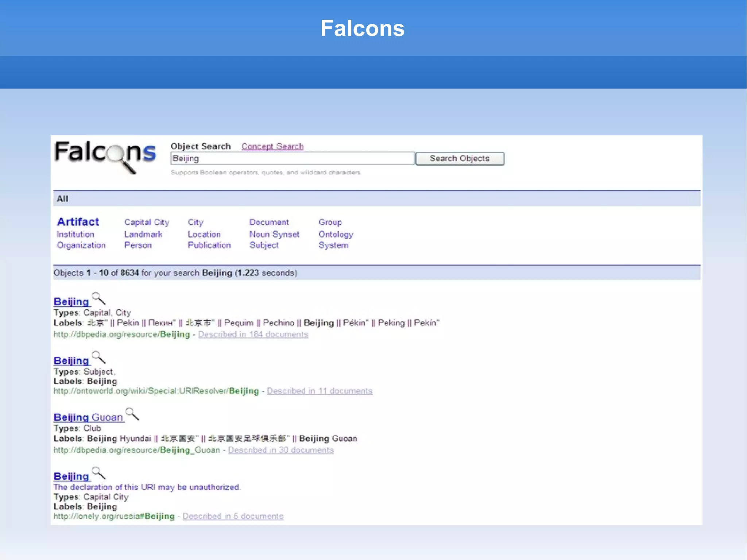747x560 pixels.
Task: Click lonely.org/russia#Beijing URL text
Action: 114,516
